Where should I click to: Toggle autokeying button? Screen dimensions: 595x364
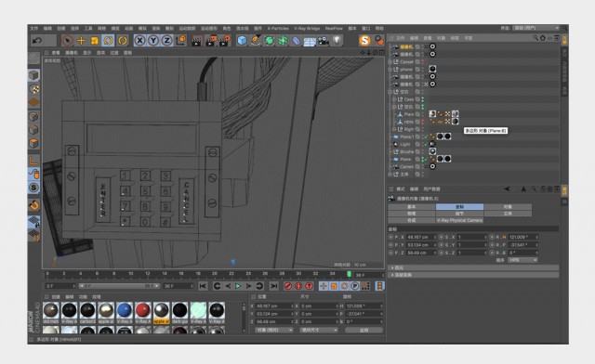pos(298,286)
